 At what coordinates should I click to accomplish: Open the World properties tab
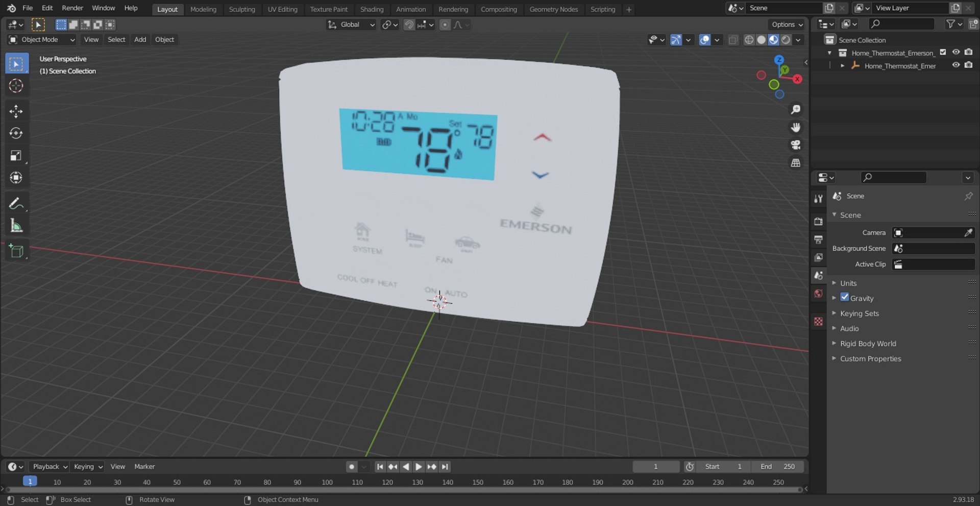(819, 294)
